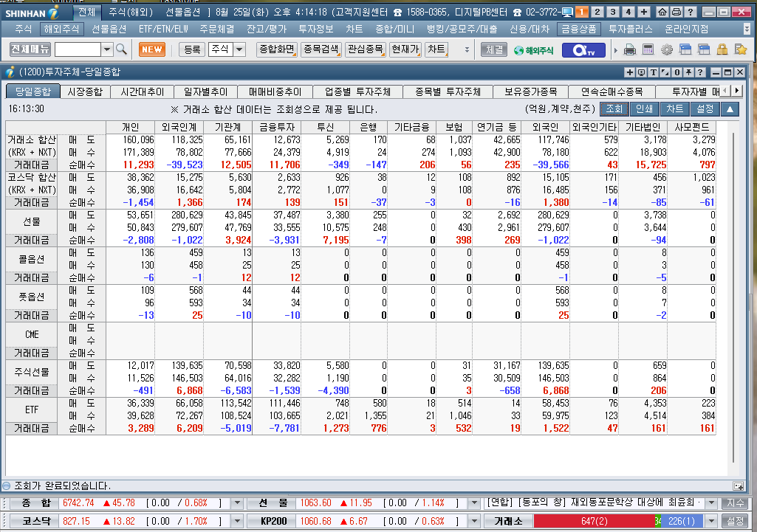This screenshot has width=757, height=532.
Task: Open the news headline ticker dropdown
Action: click(x=711, y=503)
